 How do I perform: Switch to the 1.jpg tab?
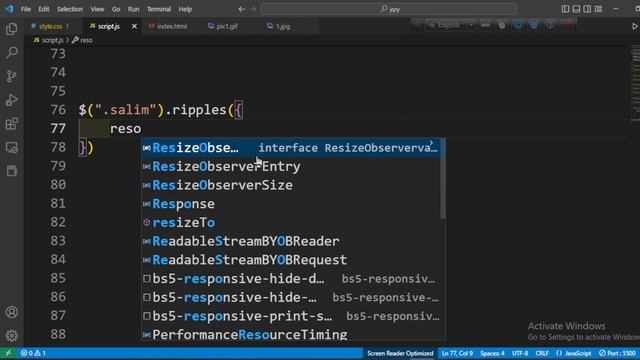pyautogui.click(x=283, y=26)
